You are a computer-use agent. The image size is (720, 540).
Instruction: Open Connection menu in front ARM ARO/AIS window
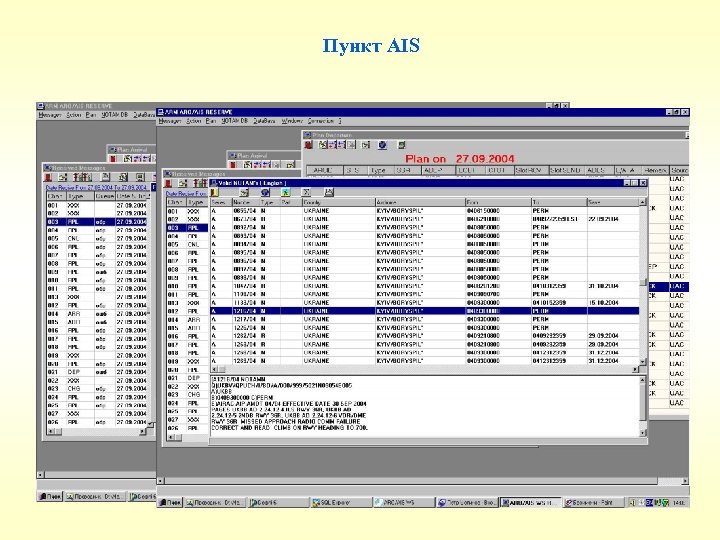click(x=321, y=121)
